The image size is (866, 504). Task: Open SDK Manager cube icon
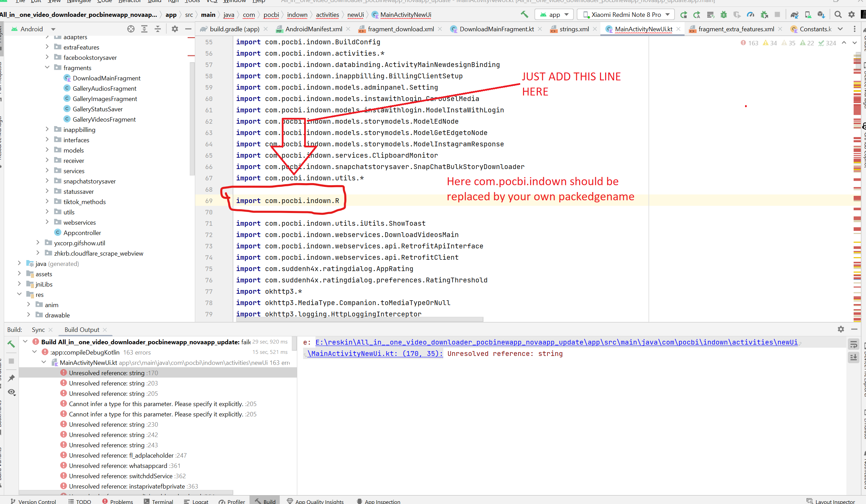click(821, 14)
